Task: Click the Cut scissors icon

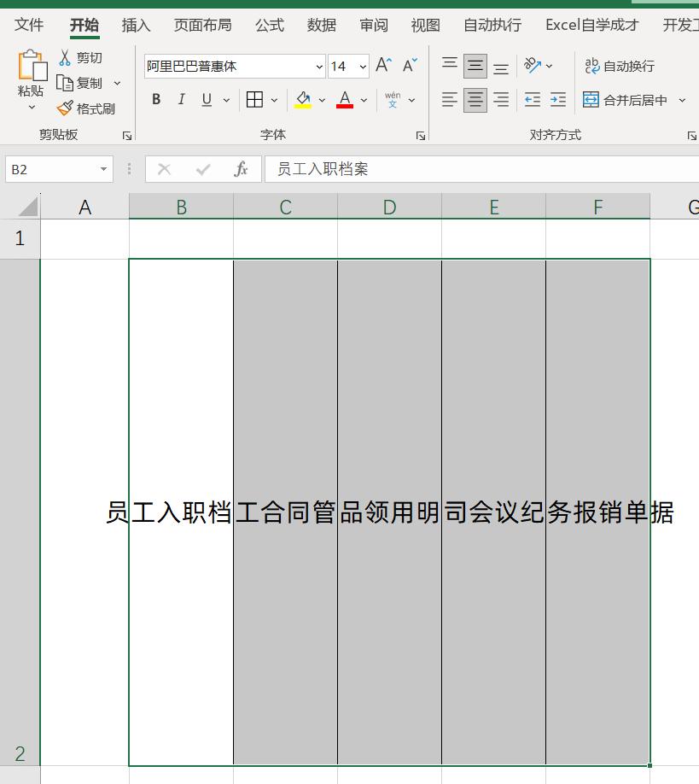Action: (65, 57)
